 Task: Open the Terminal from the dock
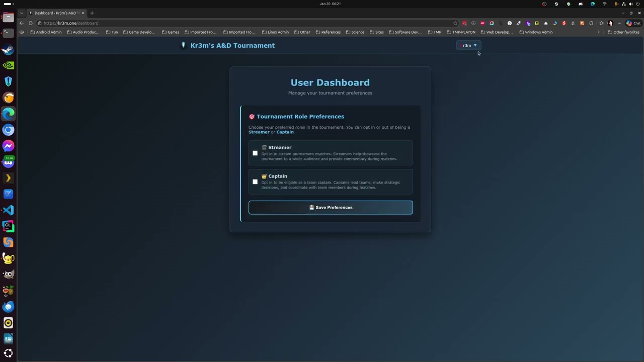pyautogui.click(x=8, y=33)
